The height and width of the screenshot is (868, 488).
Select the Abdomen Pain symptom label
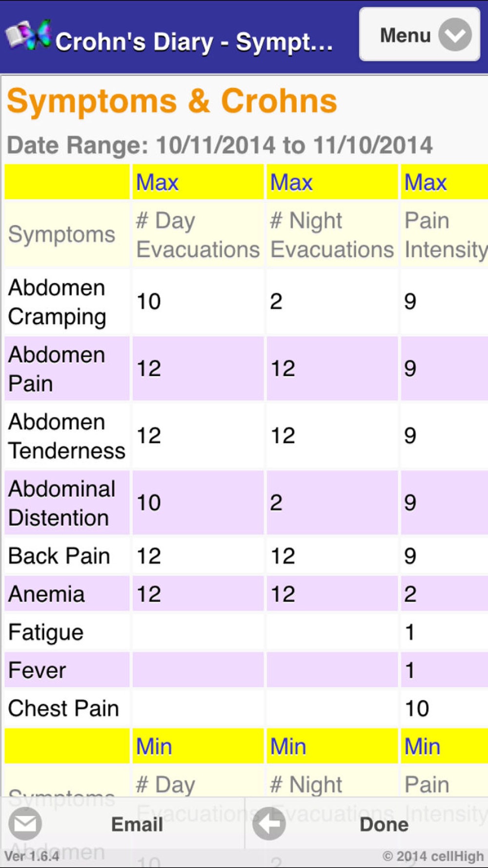(x=57, y=369)
